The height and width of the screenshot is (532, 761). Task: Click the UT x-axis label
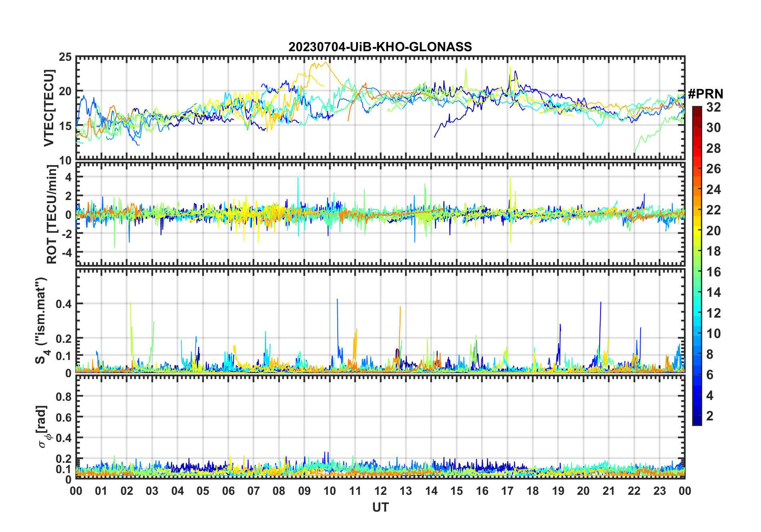[x=380, y=507]
